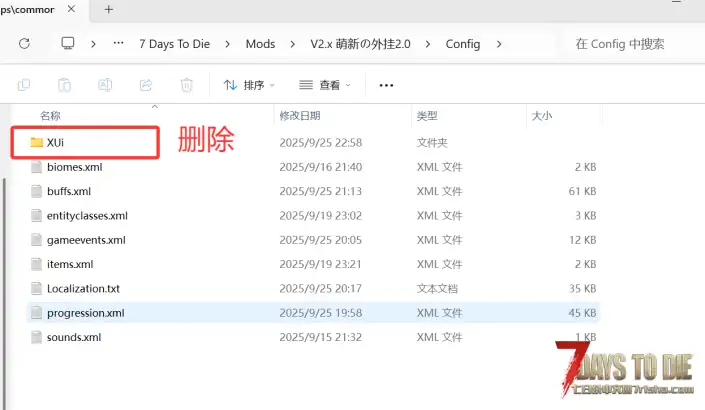Open a new tab with plus button
This screenshot has height=410, width=705.
pyautogui.click(x=109, y=9)
